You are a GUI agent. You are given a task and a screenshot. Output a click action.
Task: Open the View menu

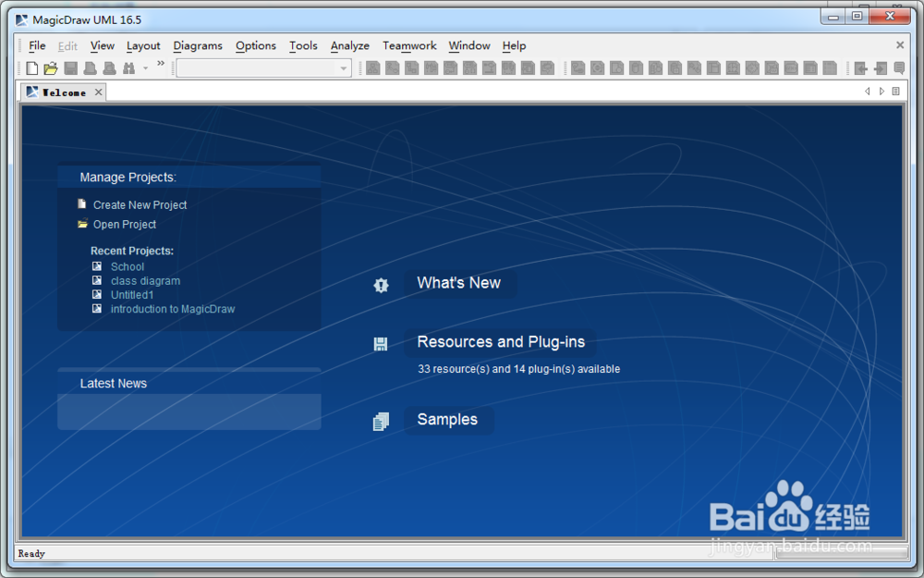[x=102, y=45]
